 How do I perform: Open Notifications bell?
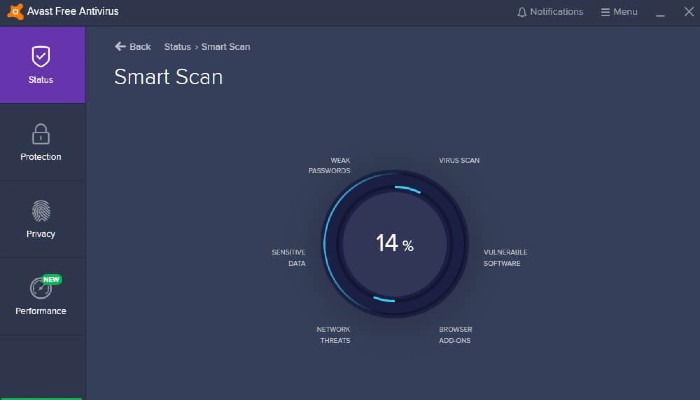pyautogui.click(x=550, y=12)
